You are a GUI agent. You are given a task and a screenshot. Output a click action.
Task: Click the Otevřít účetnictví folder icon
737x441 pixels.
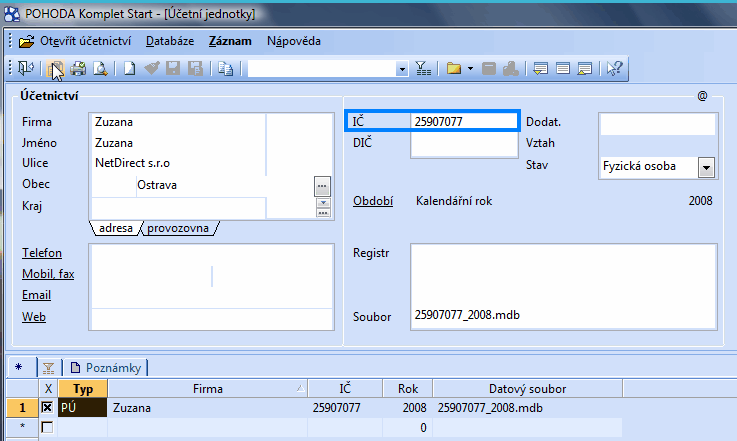click(27, 41)
